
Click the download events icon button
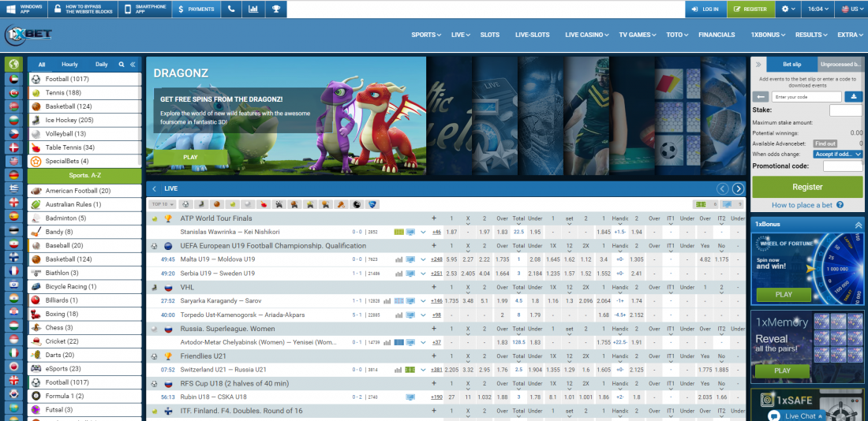click(854, 97)
